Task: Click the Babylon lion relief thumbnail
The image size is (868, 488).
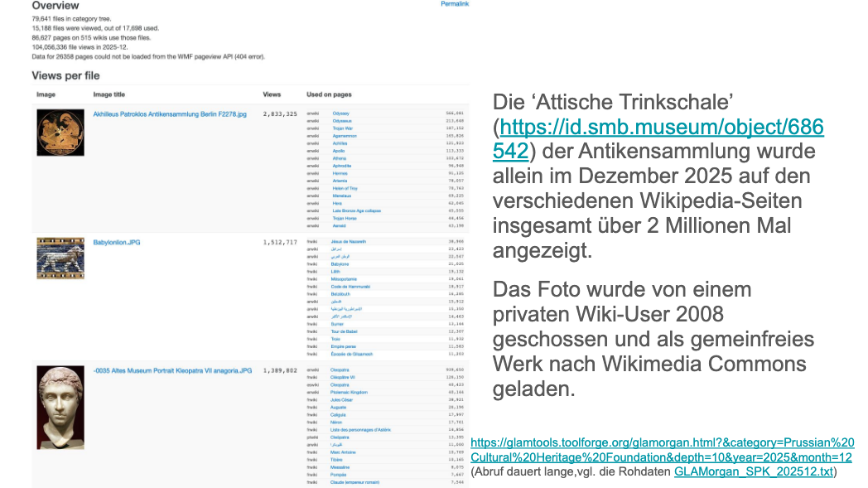Action: (60, 258)
